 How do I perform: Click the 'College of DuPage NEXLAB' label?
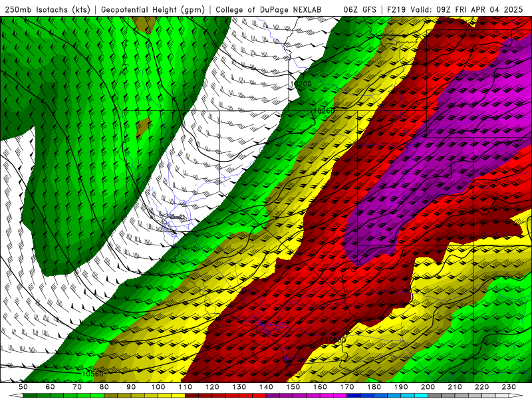268,10
